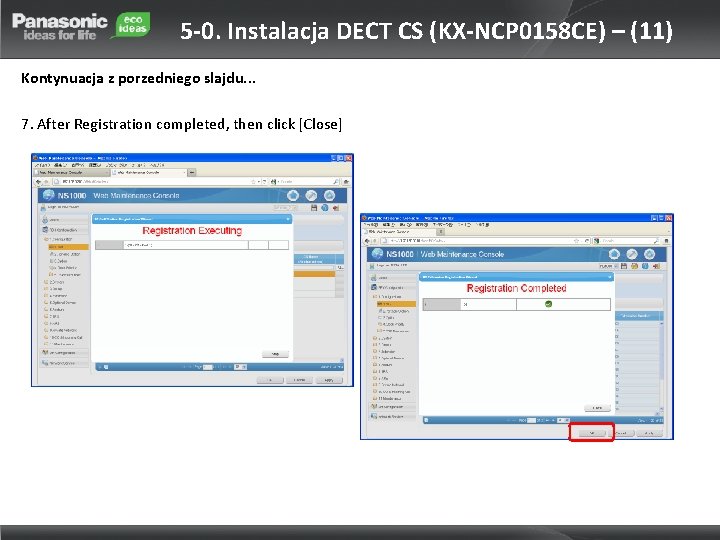The width and height of the screenshot is (720, 540).
Task: Open Users section in Registration Completed window sidebar
Action: pyautogui.click(x=393, y=278)
